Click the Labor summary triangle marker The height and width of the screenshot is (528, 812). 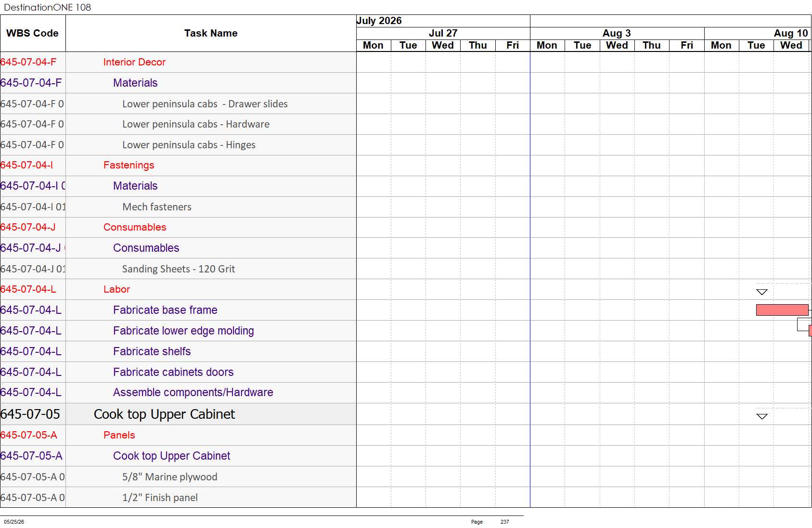point(762,292)
